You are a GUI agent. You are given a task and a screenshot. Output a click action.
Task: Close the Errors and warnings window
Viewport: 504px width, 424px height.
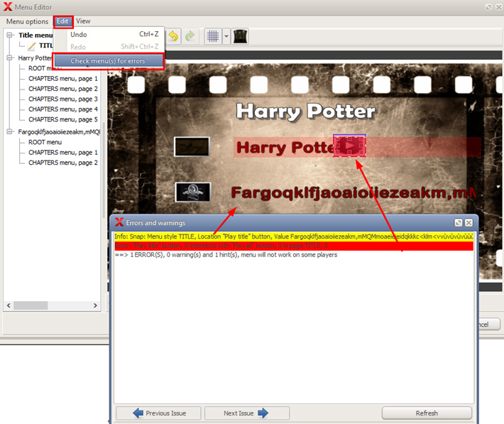[x=469, y=222]
